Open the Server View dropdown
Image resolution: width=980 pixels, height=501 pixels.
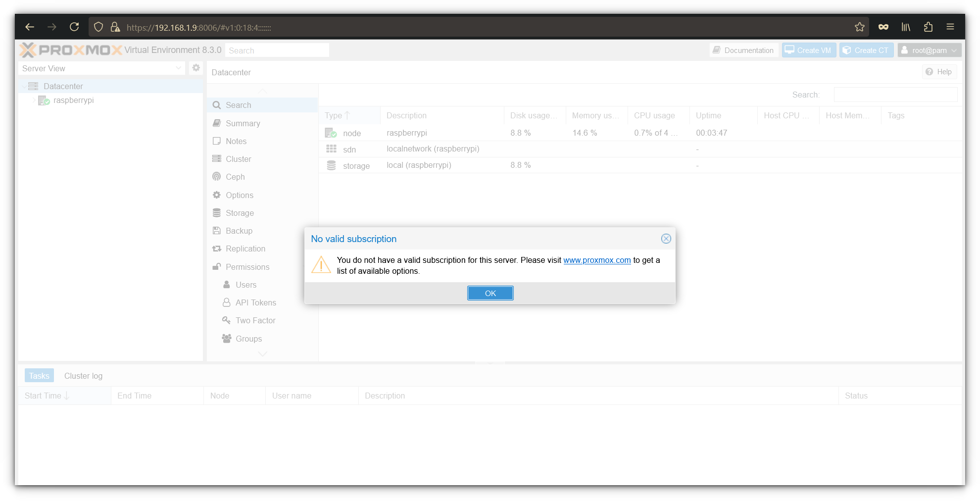click(101, 68)
